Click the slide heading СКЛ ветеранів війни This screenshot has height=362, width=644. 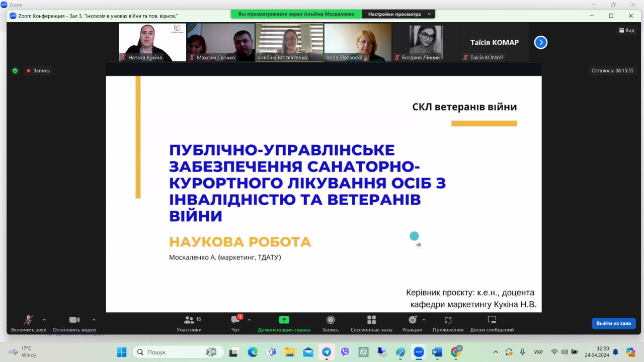point(464,107)
